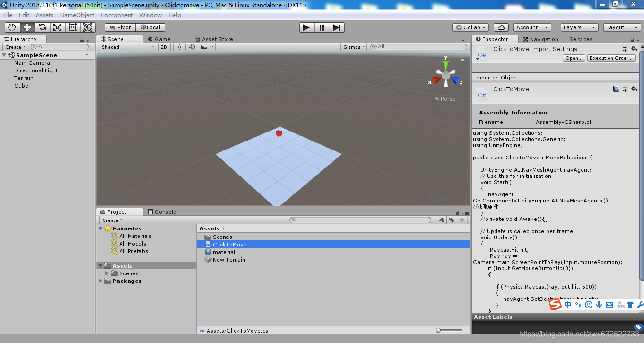Image resolution: width=644 pixels, height=343 pixels.
Task: Open the cloud services button
Action: coord(501,27)
